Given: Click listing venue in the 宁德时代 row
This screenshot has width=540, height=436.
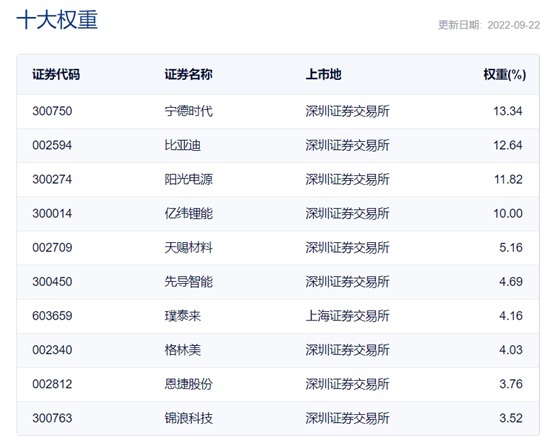Looking at the screenshot, I should [x=347, y=111].
